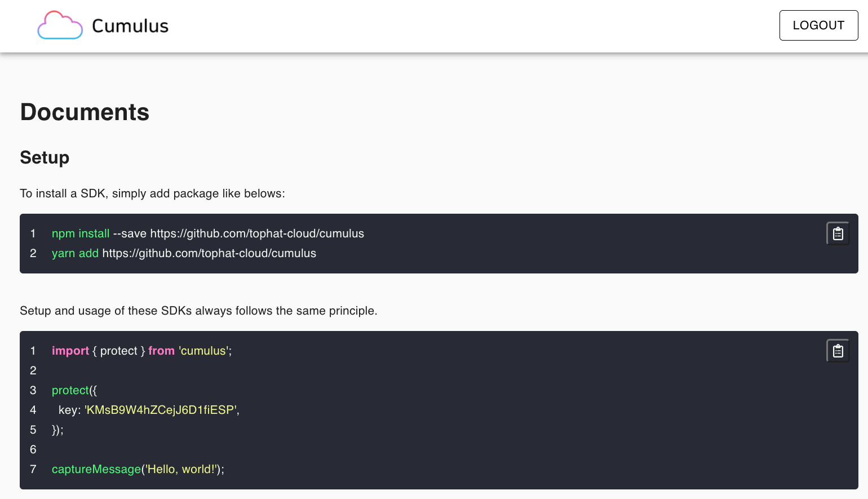The height and width of the screenshot is (499, 868).
Task: Click the 'To install a SDK' paragraph
Action: [x=152, y=193]
